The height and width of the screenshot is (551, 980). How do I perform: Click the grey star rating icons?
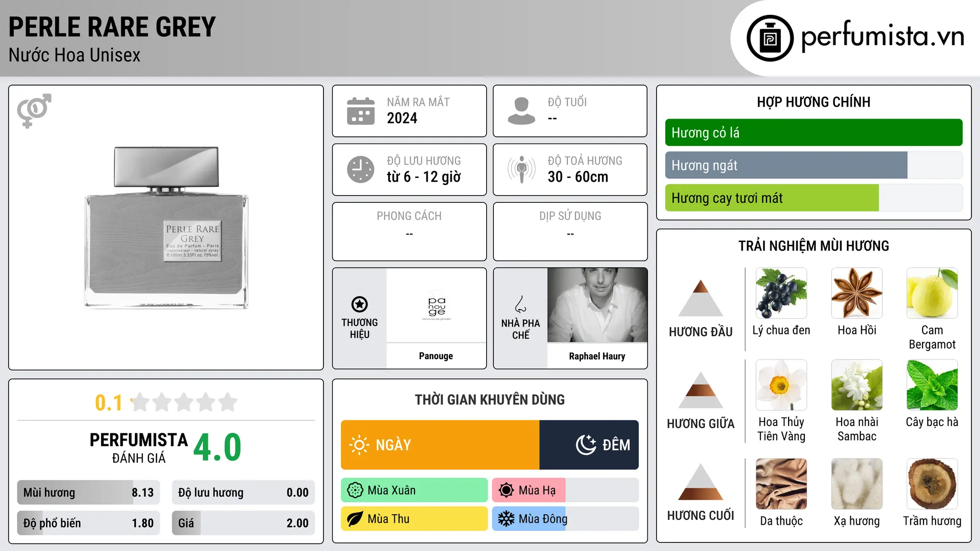pyautogui.click(x=184, y=402)
